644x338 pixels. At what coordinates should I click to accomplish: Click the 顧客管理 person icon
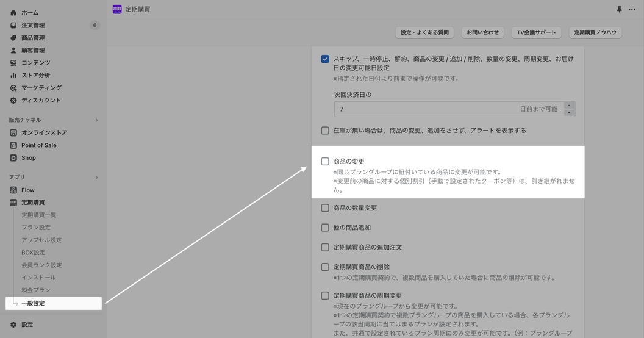(x=13, y=50)
